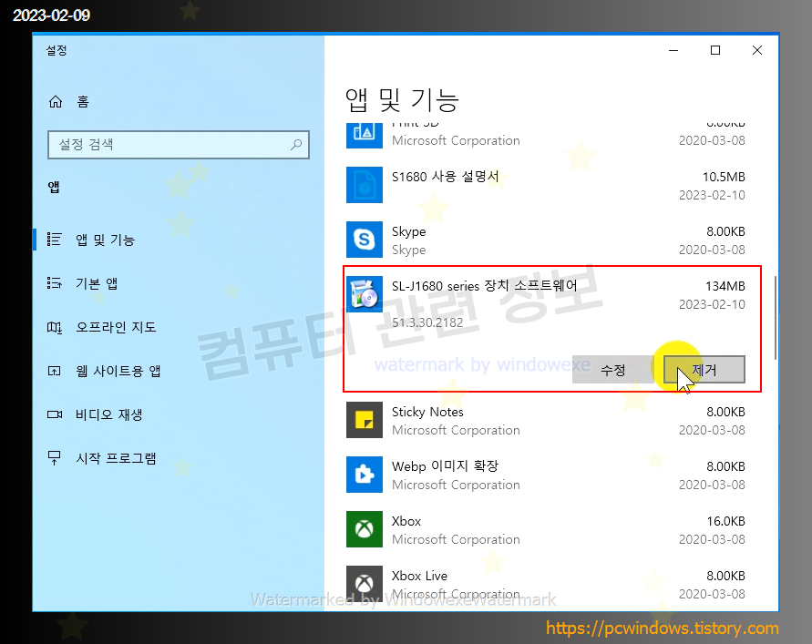Click the 134MB size value
The image size is (812, 644).
point(725,286)
